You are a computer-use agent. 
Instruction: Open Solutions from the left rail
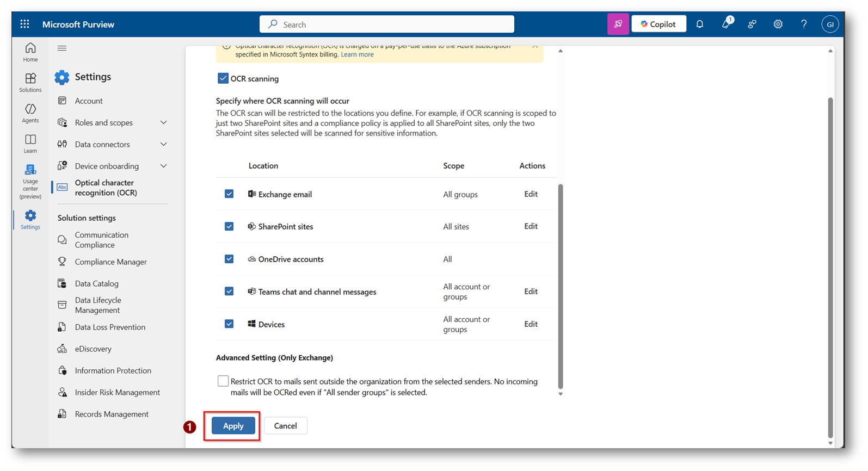click(x=30, y=83)
